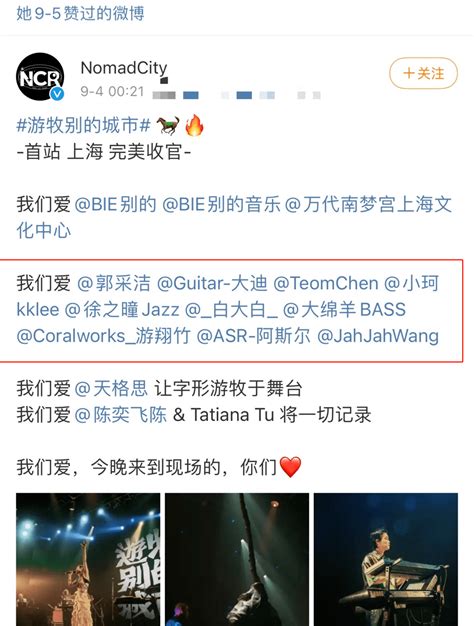Open the NomadCity profile avatar

40,76
